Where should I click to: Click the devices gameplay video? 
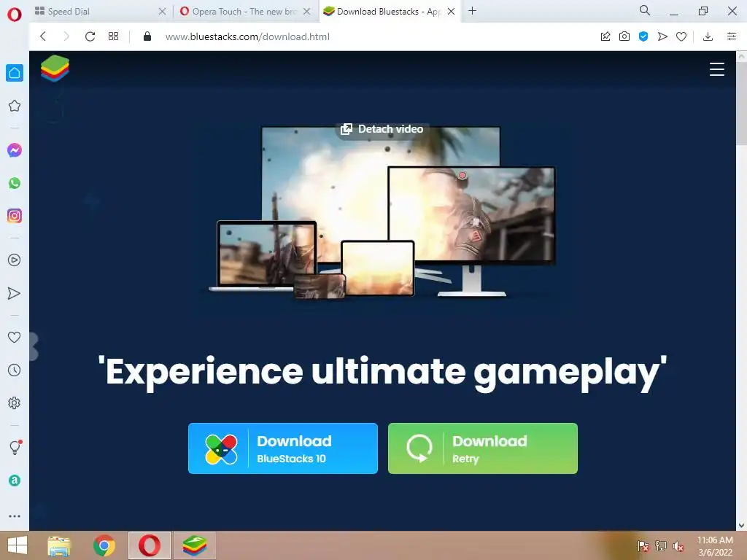click(x=382, y=212)
